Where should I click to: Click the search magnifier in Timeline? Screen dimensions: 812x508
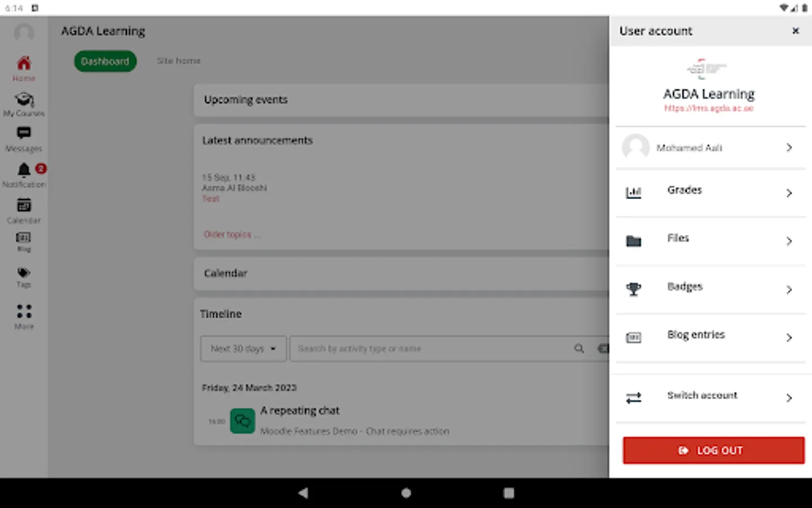click(579, 348)
